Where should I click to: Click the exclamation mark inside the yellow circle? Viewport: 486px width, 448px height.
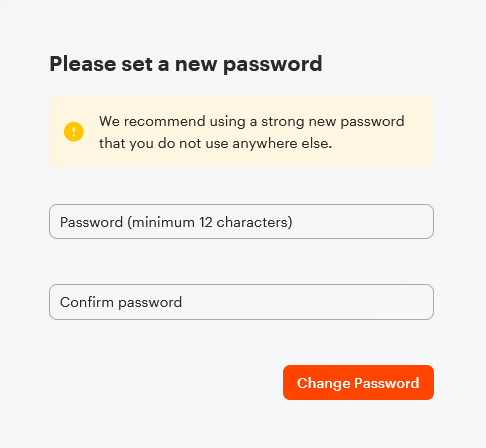click(x=74, y=132)
